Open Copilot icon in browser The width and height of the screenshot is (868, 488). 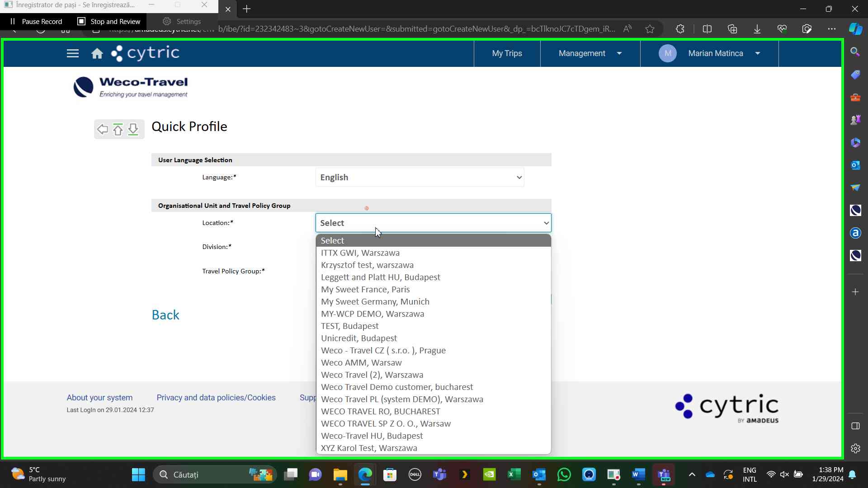pyautogui.click(x=855, y=29)
